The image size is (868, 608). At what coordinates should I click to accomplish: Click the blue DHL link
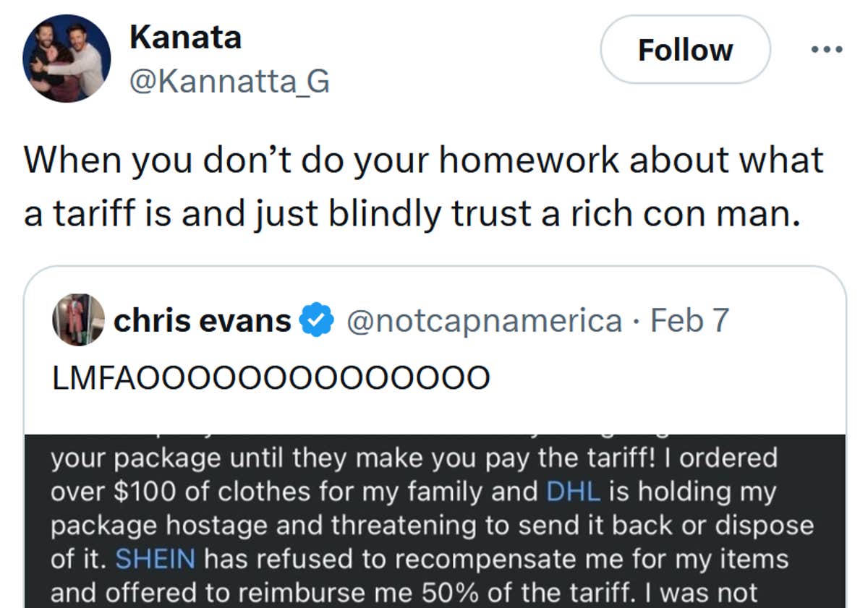point(573,492)
